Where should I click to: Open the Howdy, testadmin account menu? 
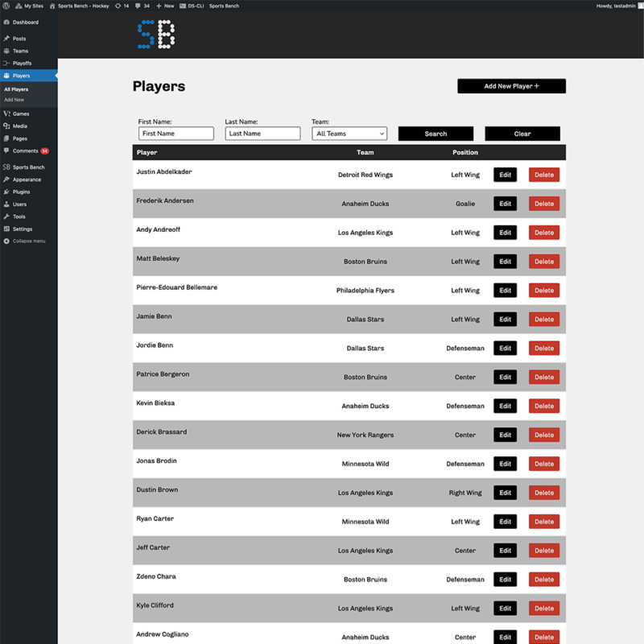point(619,6)
